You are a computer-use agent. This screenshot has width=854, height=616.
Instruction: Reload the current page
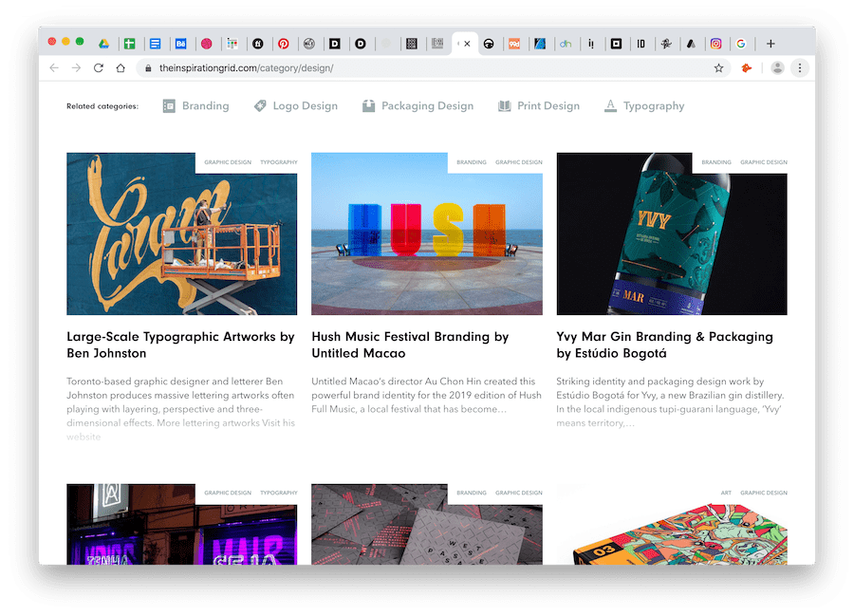[99, 68]
